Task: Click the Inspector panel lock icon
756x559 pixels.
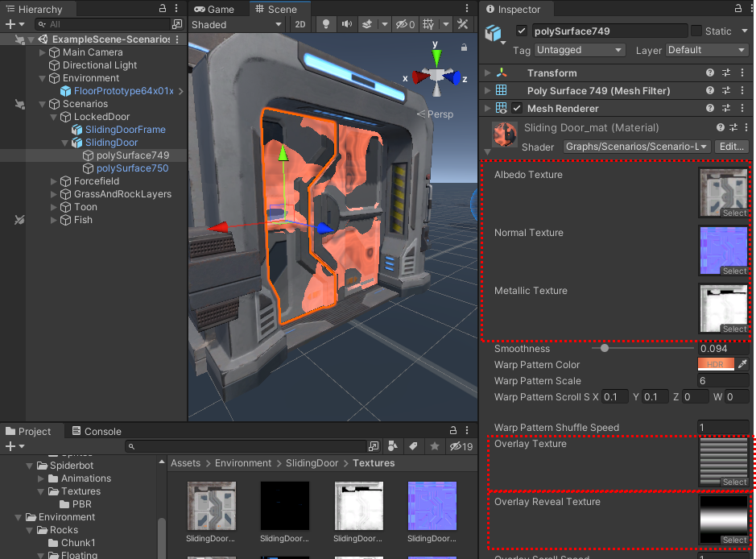Action: [737, 9]
